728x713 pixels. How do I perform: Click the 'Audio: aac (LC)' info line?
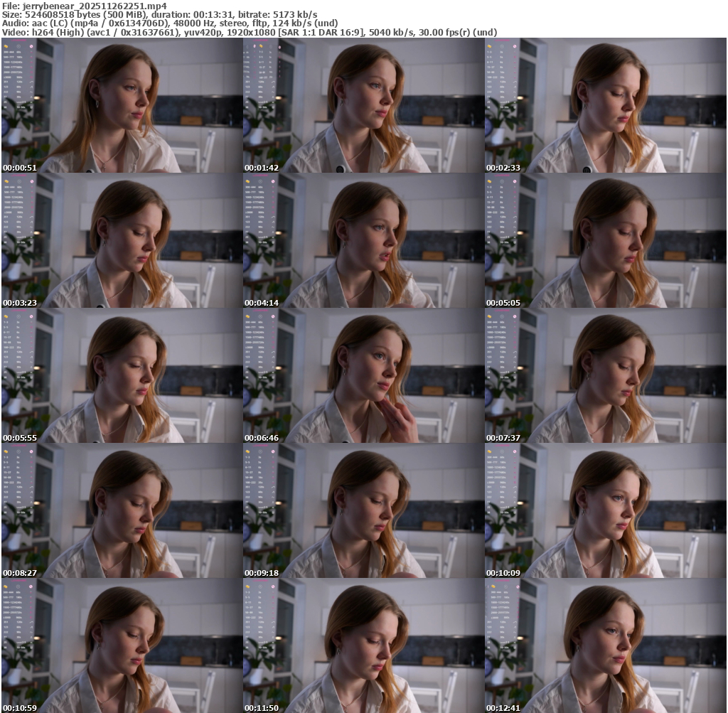(170, 23)
